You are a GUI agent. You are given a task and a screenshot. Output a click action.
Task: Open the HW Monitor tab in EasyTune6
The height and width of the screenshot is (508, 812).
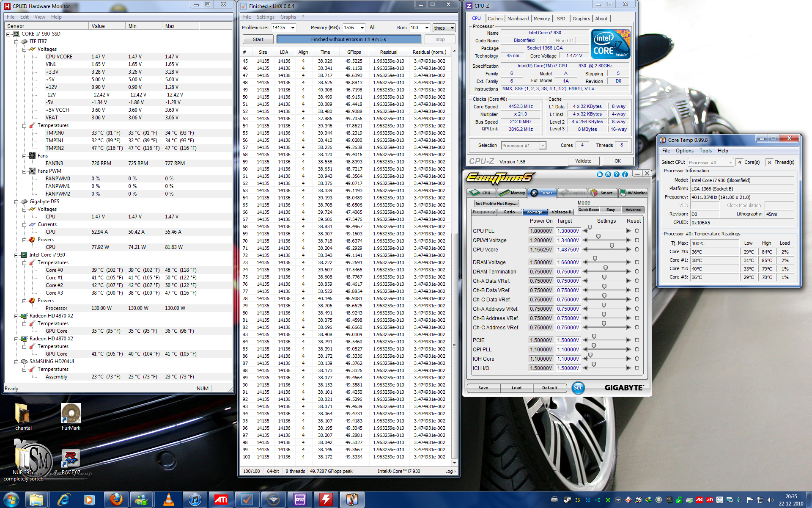pyautogui.click(x=633, y=193)
